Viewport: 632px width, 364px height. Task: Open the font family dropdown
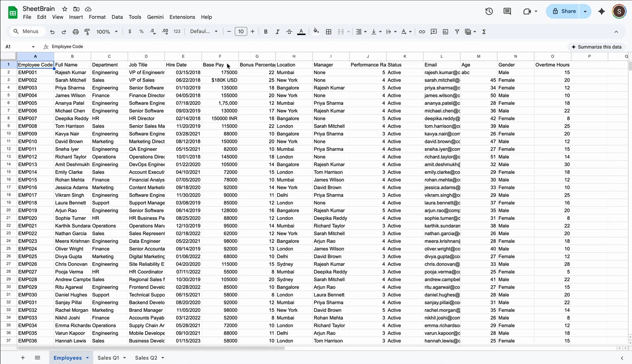click(x=204, y=32)
